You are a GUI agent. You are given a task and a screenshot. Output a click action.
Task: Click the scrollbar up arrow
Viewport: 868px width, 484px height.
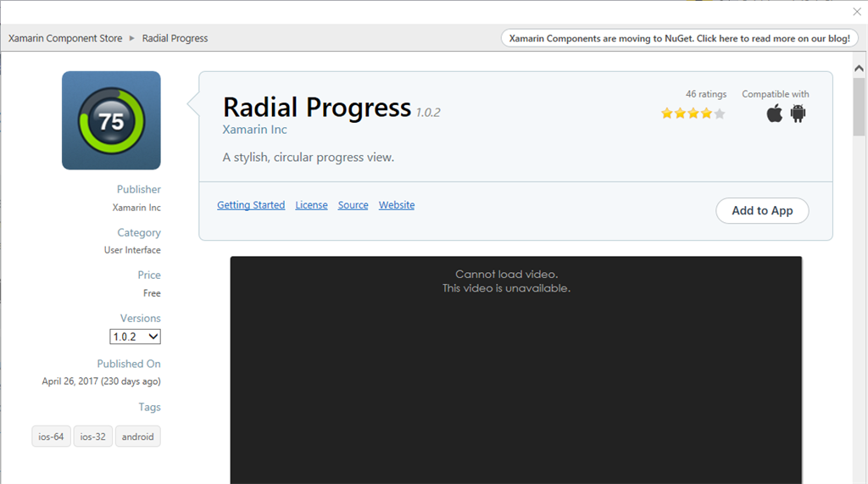point(859,69)
